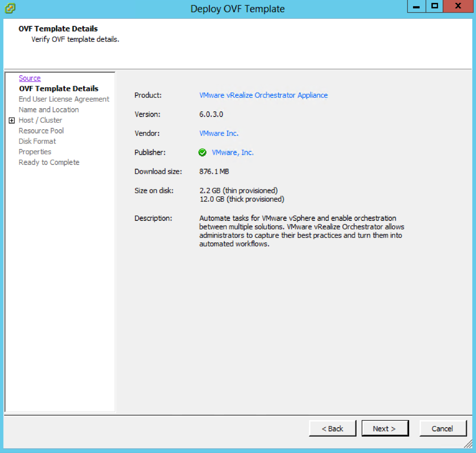Click the Publisher label
Viewport: 476px width, 453px height.
[150, 153]
